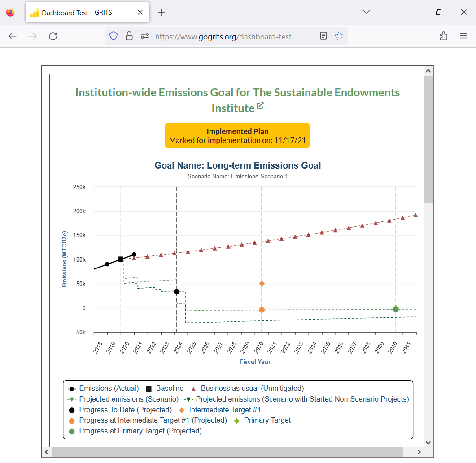Click the orange diamond Intermediate Target marker
This screenshot has width=476, height=463.
262,284
